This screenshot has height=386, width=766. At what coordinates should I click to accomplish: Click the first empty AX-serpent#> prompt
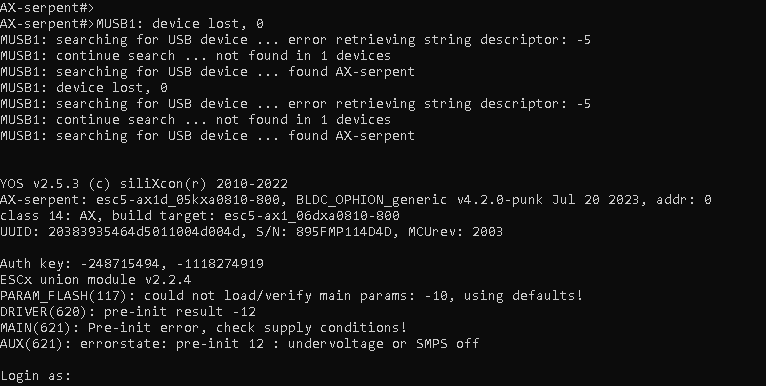coord(47,7)
